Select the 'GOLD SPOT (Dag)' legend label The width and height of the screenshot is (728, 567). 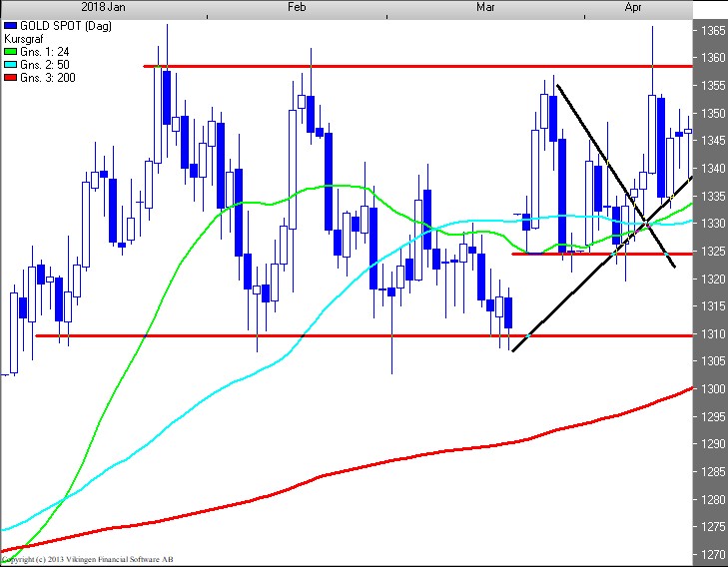[66, 26]
